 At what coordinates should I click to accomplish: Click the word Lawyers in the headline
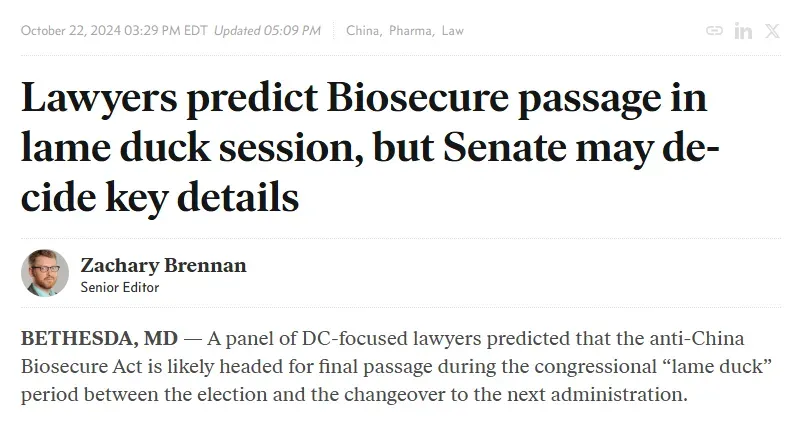point(96,100)
